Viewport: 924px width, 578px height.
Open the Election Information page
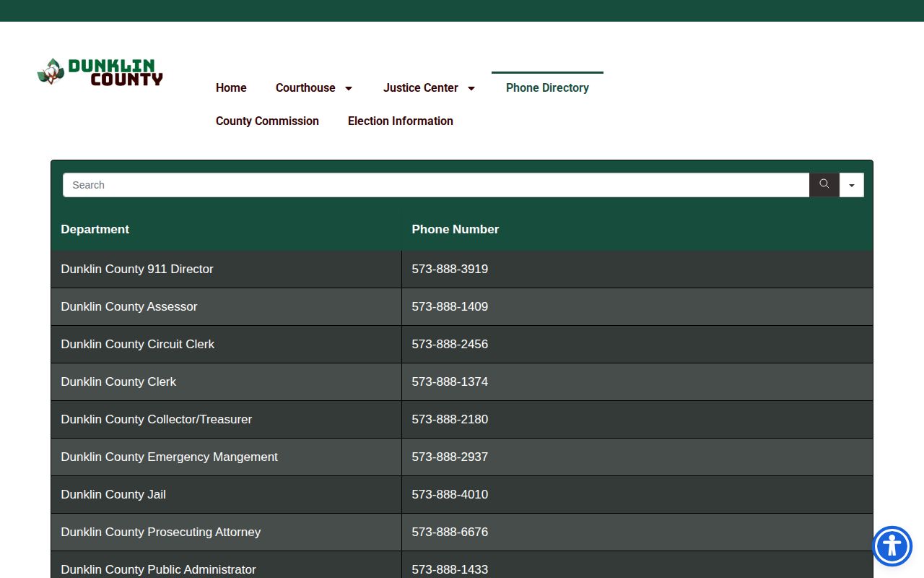click(x=401, y=121)
